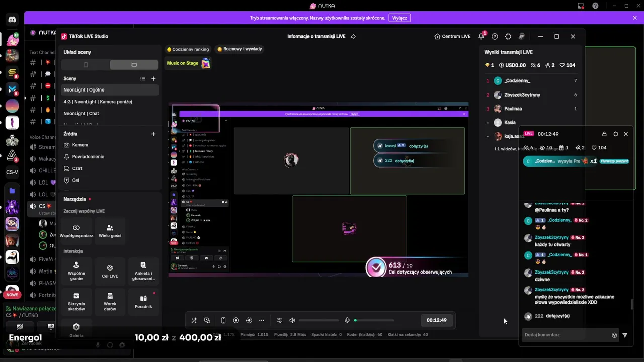Open the more options ellipsis in control bar

coord(262,320)
